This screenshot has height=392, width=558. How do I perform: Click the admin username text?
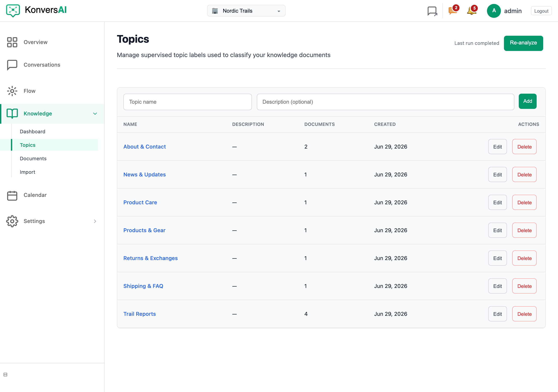point(513,11)
